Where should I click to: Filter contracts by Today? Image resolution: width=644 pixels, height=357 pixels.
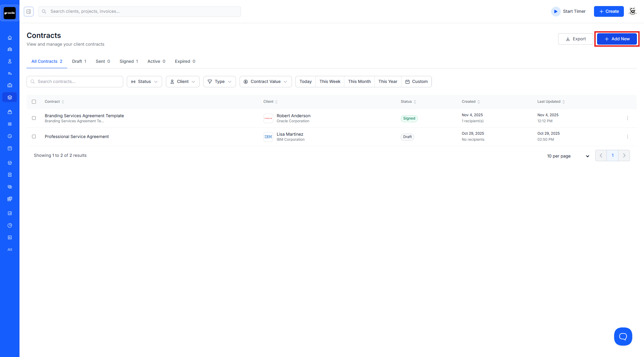305,82
